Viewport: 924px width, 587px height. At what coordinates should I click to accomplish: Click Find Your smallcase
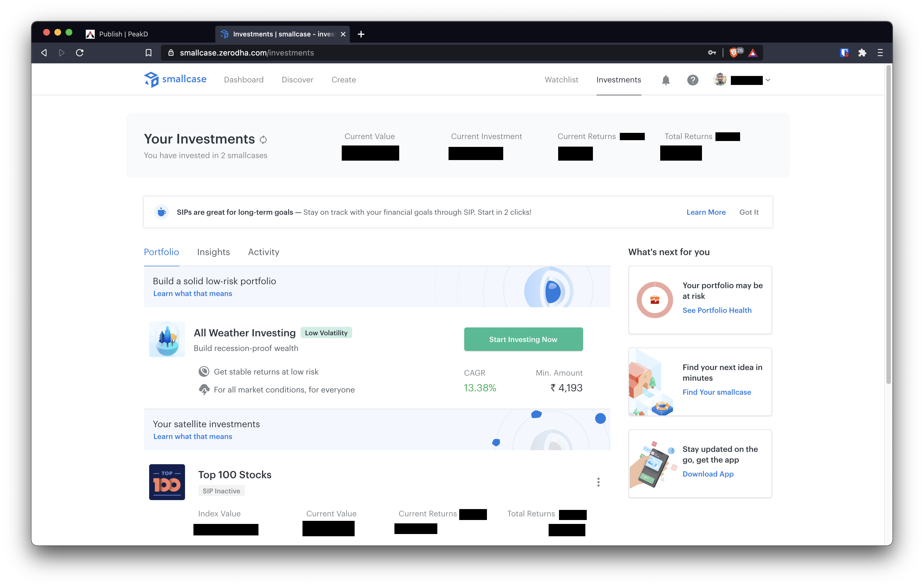pos(717,392)
